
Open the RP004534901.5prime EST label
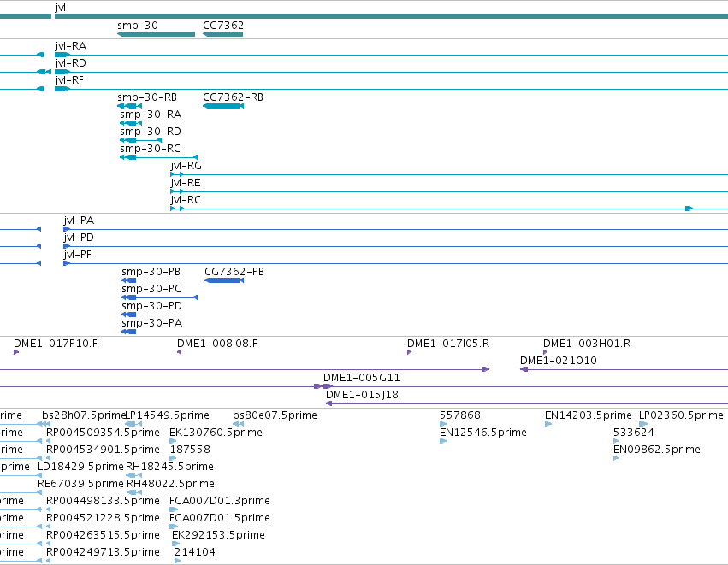click(103, 450)
